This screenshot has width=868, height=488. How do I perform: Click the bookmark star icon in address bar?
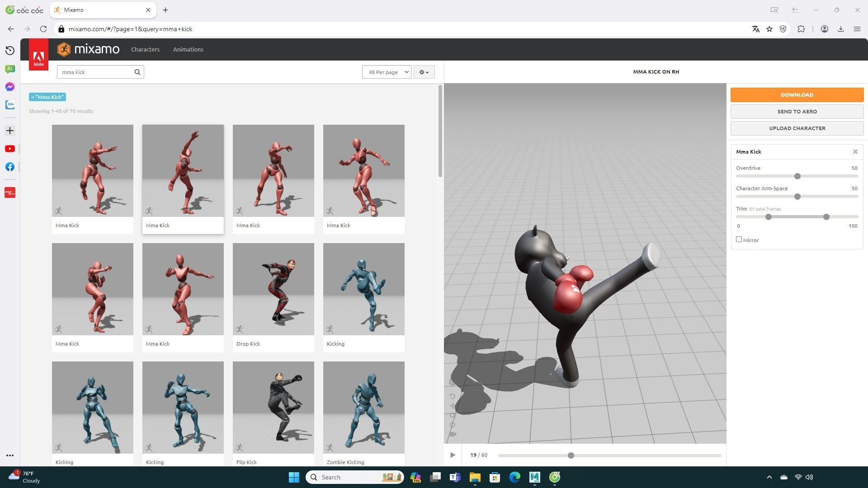[x=769, y=29]
